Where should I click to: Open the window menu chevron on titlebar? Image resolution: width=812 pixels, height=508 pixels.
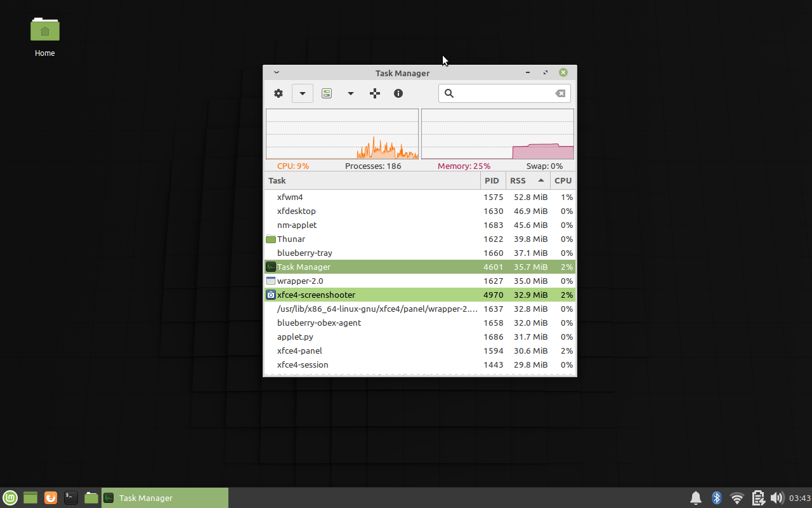(276, 72)
